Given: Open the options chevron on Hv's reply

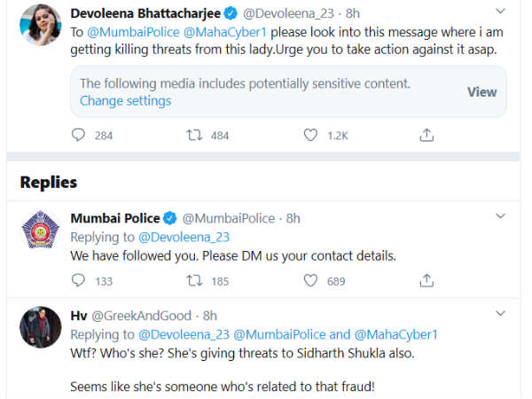Looking at the screenshot, I should click(x=500, y=314).
